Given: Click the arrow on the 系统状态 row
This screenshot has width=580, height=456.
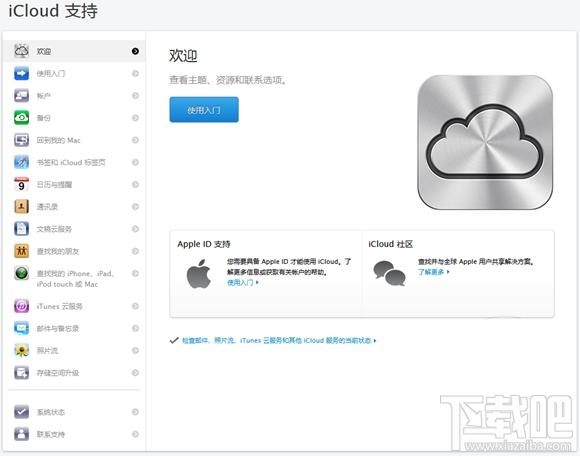Looking at the screenshot, I should [135, 412].
